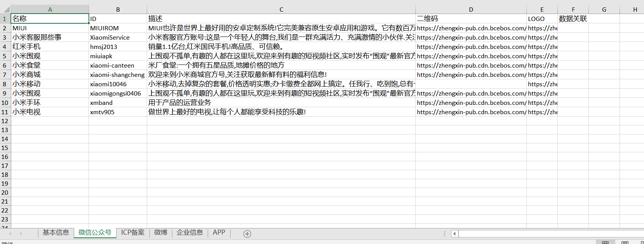Click the QR code URL in row 2
This screenshot has width=644, height=244.
tap(471, 28)
